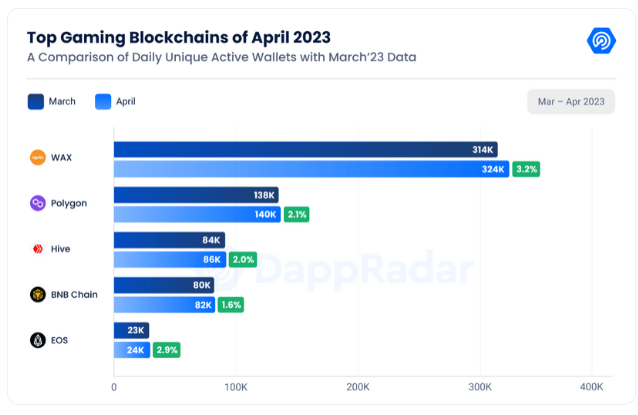Click the Polygon blockchain icon
The width and height of the screenshot is (638, 415).
coord(38,203)
